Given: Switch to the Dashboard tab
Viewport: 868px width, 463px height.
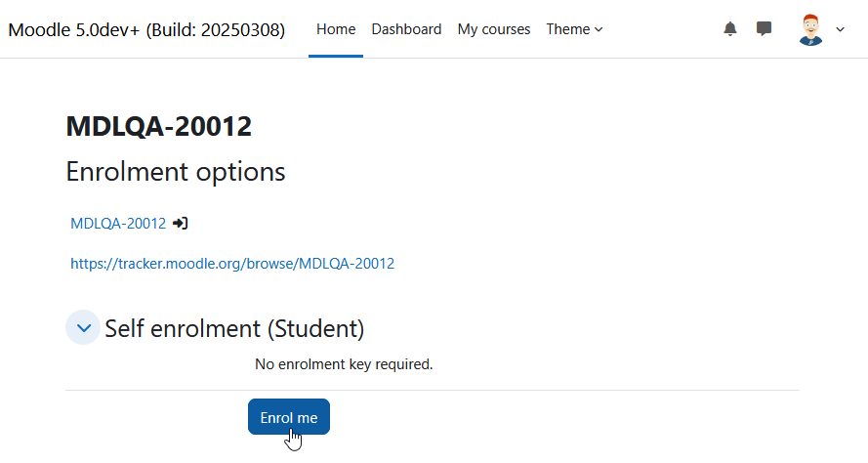Looking at the screenshot, I should click(x=406, y=28).
